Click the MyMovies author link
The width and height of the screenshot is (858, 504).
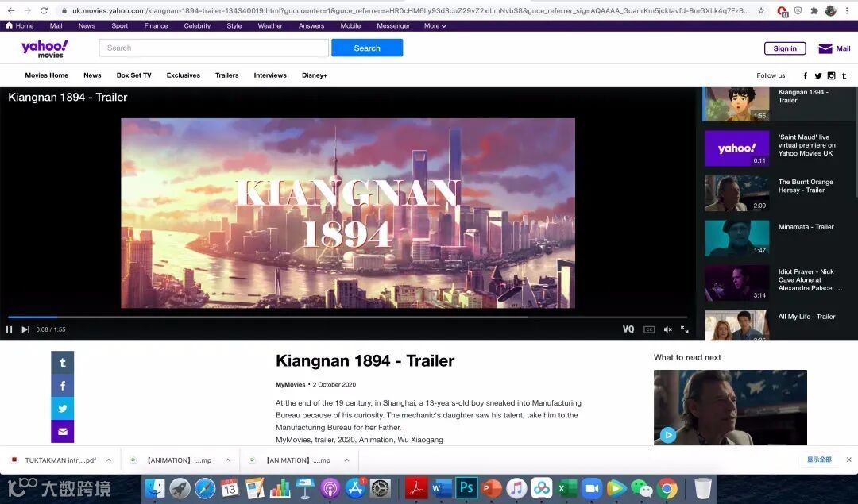290,384
